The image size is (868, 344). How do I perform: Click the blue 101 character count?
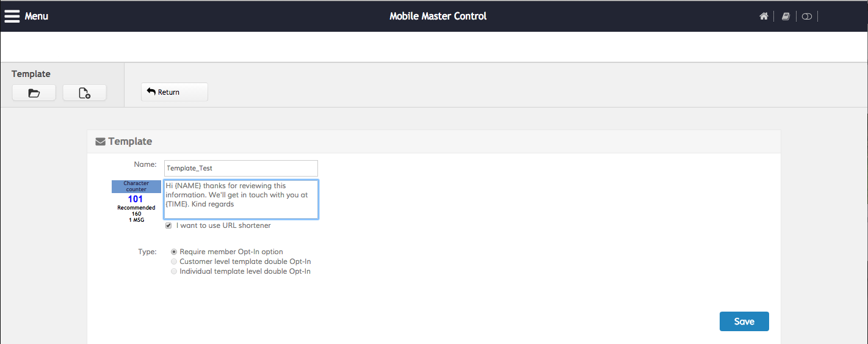[x=136, y=199]
